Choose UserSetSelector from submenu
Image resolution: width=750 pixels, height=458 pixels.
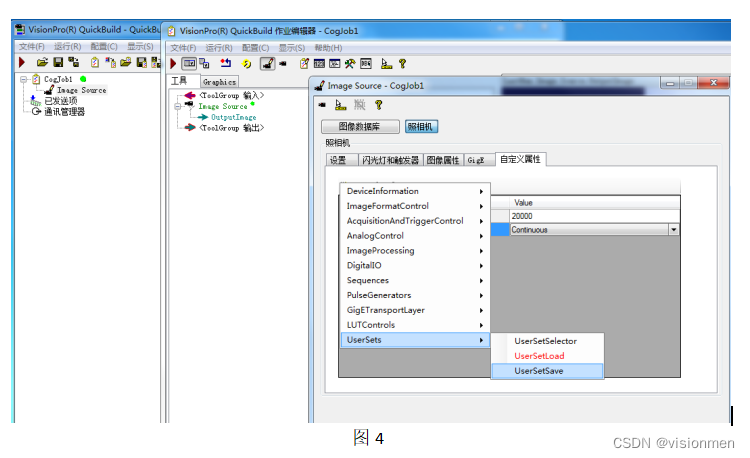click(548, 341)
